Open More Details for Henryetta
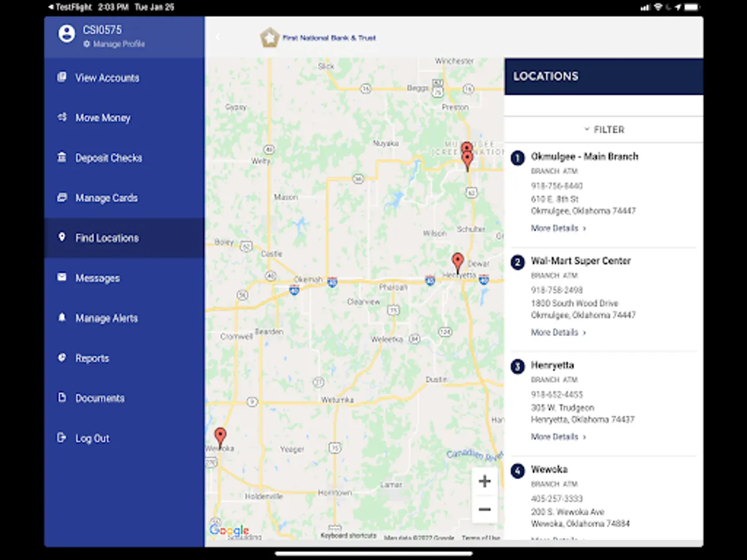Image resolution: width=747 pixels, height=560 pixels. pos(558,437)
